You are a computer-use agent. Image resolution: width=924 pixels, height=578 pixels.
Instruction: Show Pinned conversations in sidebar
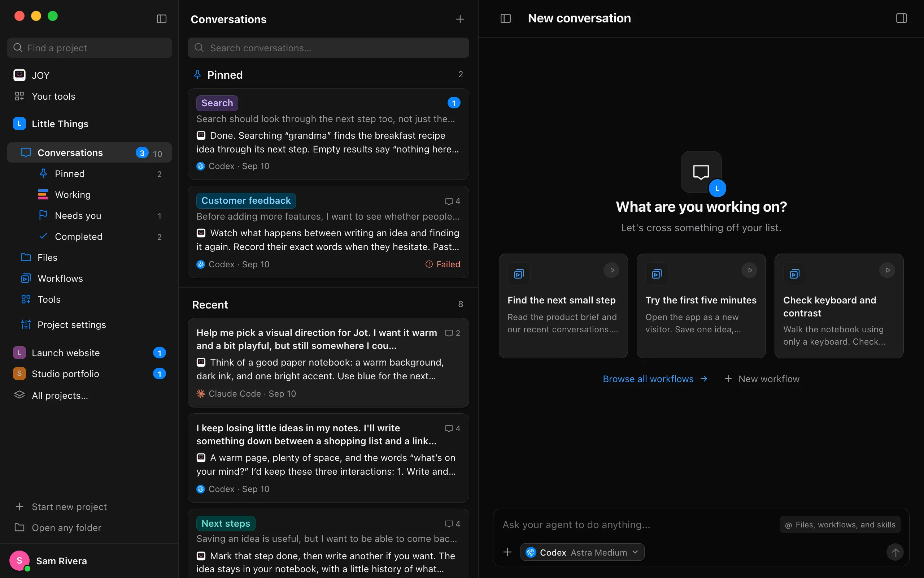tap(100, 173)
